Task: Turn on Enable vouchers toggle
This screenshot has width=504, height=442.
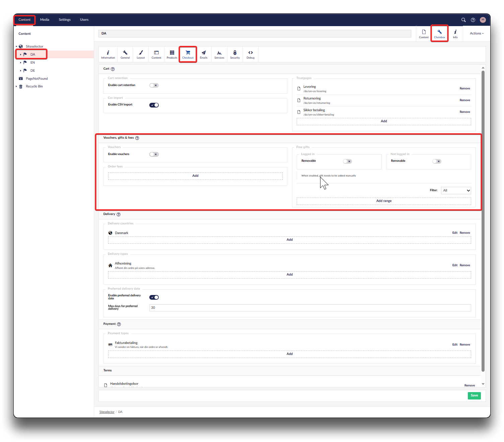Action: coord(154,154)
